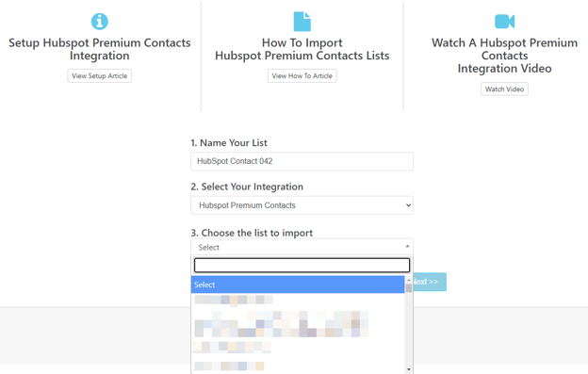
Task: Click the info circle icon above Setup heading
Action: (99, 22)
